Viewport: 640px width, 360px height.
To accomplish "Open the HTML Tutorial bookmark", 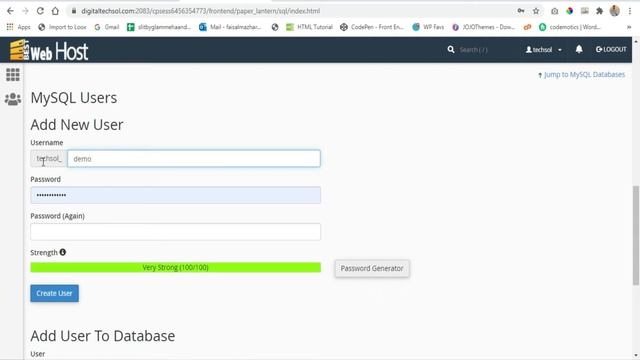I will tap(309, 27).
